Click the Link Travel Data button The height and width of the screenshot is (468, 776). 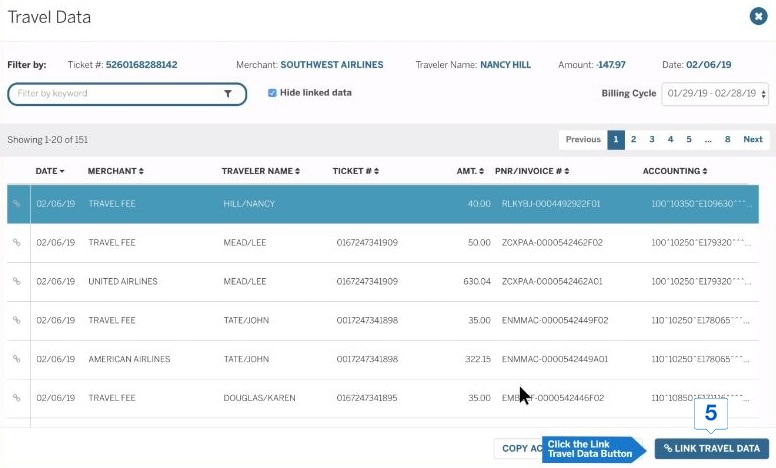pos(712,448)
